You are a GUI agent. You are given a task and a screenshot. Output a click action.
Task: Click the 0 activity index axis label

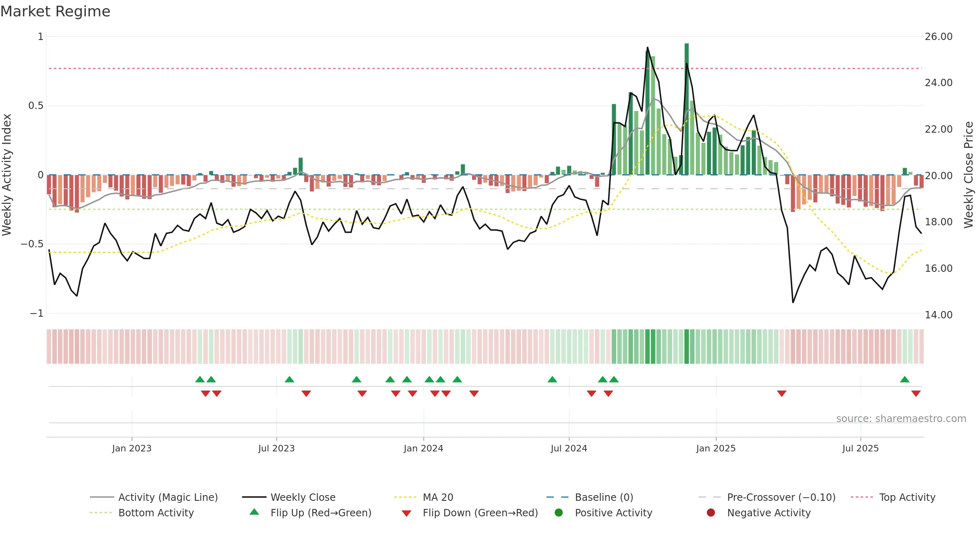pyautogui.click(x=40, y=175)
